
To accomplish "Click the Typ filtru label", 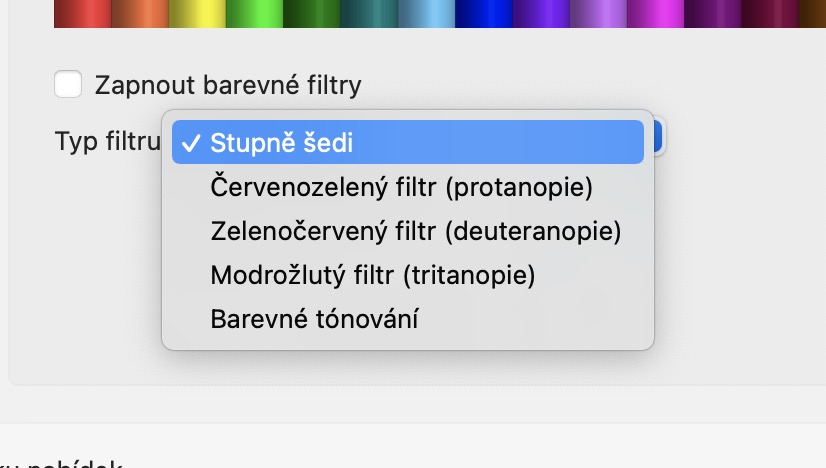I will tap(107, 142).
